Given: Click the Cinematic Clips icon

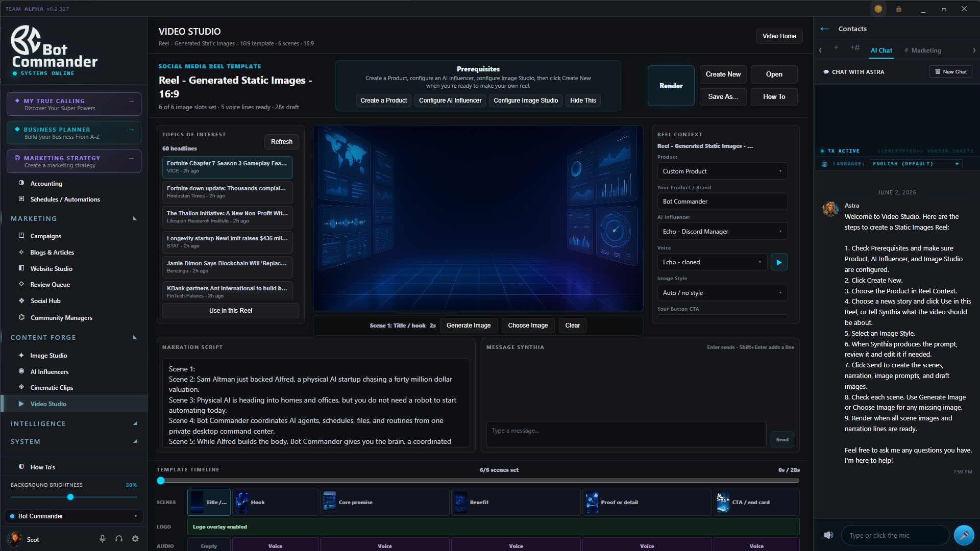Looking at the screenshot, I should (21, 387).
